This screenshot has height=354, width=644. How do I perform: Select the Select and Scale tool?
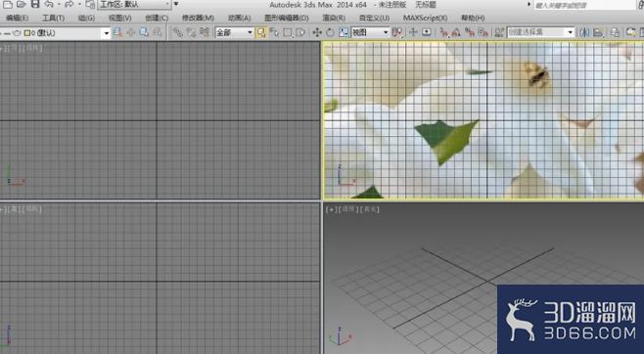[344, 32]
